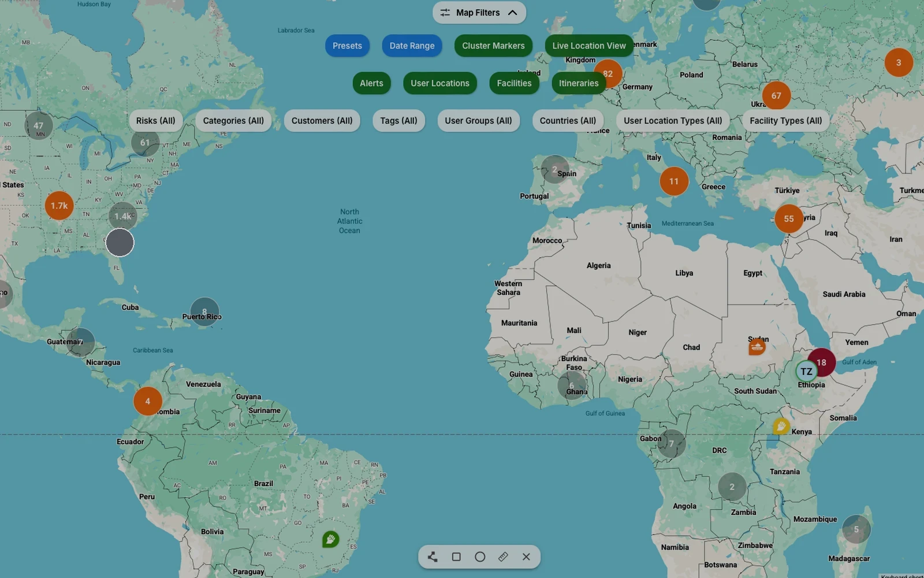Open Facility Types (All) filter
Screen dimensions: 924x578
[x=786, y=121]
